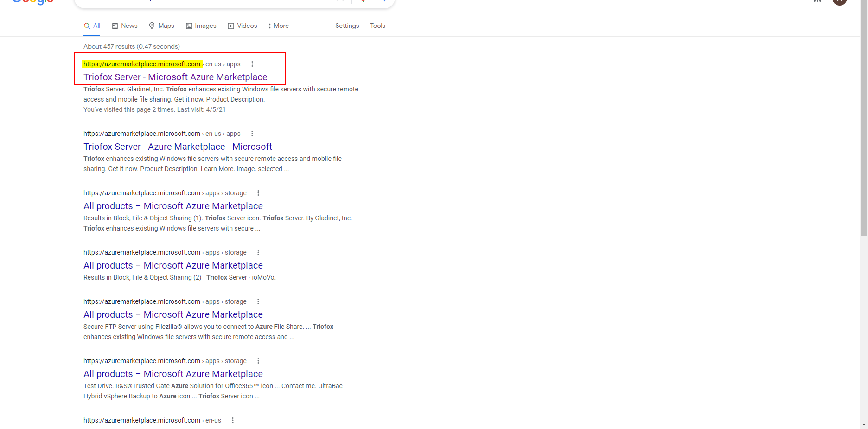Click the scrollbar down arrow

[x=864, y=425]
